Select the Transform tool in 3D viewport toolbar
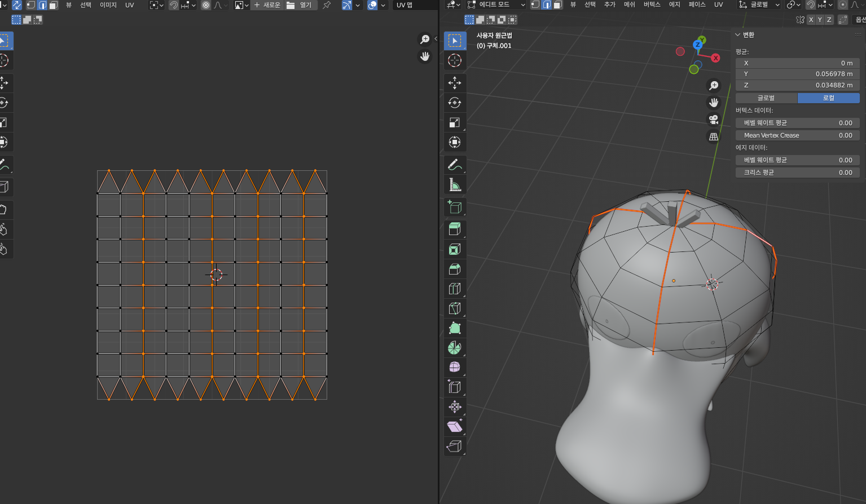 point(455,142)
